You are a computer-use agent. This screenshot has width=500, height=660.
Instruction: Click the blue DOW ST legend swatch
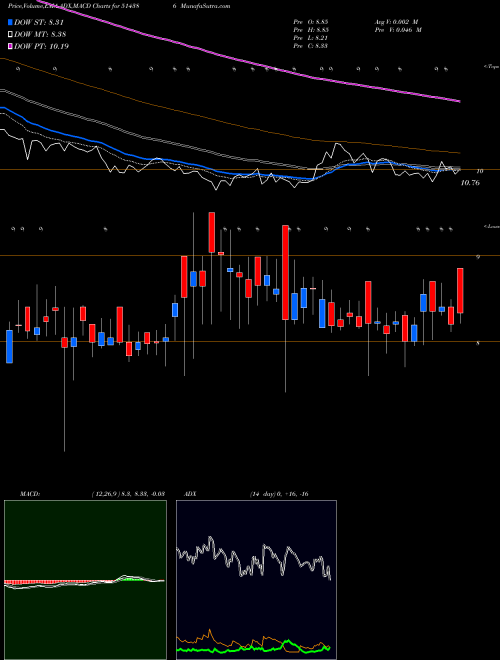coord(10,22)
